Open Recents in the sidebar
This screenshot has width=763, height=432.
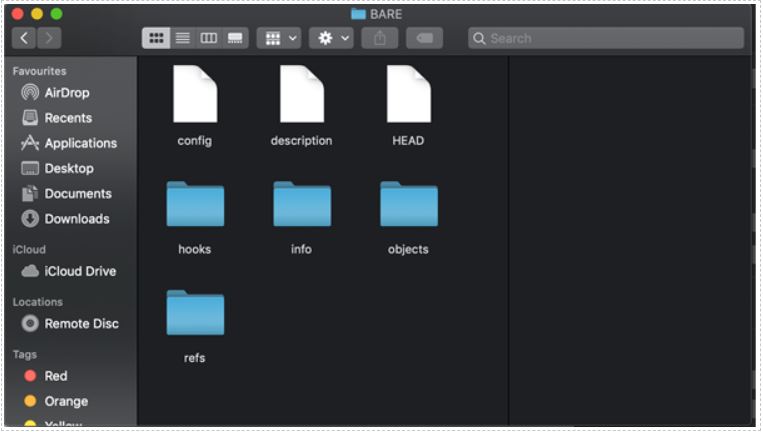(x=57, y=118)
